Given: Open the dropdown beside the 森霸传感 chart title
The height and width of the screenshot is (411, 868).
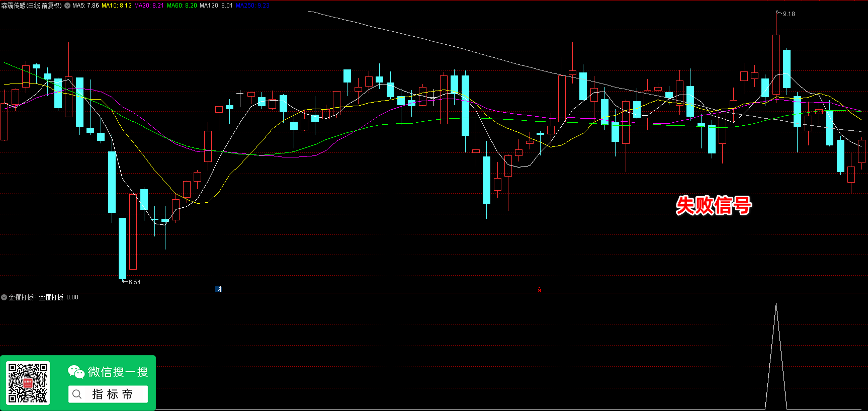Looking at the screenshot, I should coord(67,6).
